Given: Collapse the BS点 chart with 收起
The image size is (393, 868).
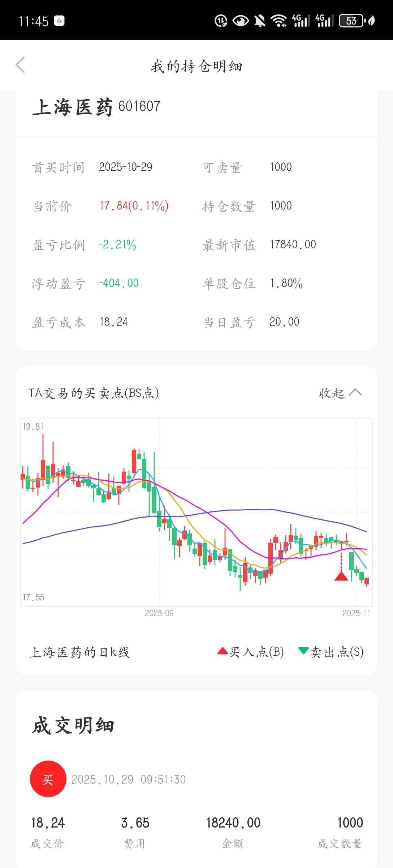Looking at the screenshot, I should (x=332, y=393).
